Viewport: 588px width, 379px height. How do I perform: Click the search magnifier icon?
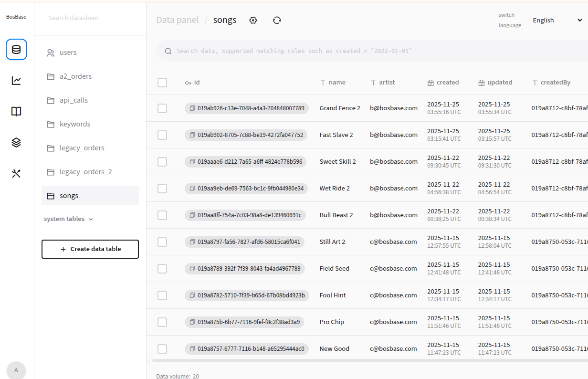pyautogui.click(x=168, y=51)
